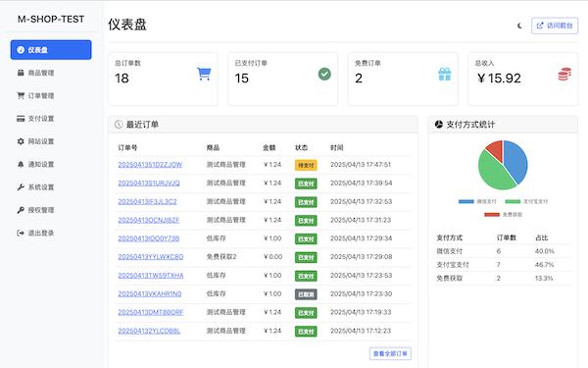Open order 2025041351D2ZJQW link
The height and width of the screenshot is (368, 588).
(150, 165)
